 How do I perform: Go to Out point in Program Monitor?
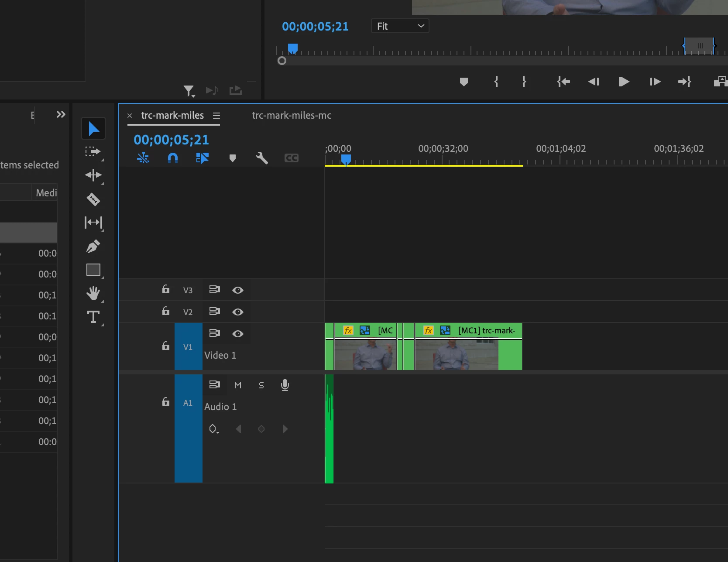[684, 82]
